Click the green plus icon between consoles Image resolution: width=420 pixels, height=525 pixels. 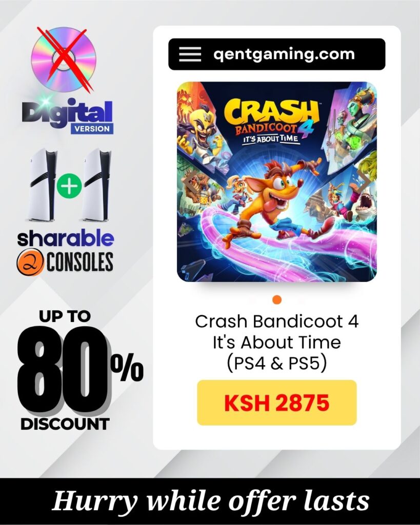point(69,186)
